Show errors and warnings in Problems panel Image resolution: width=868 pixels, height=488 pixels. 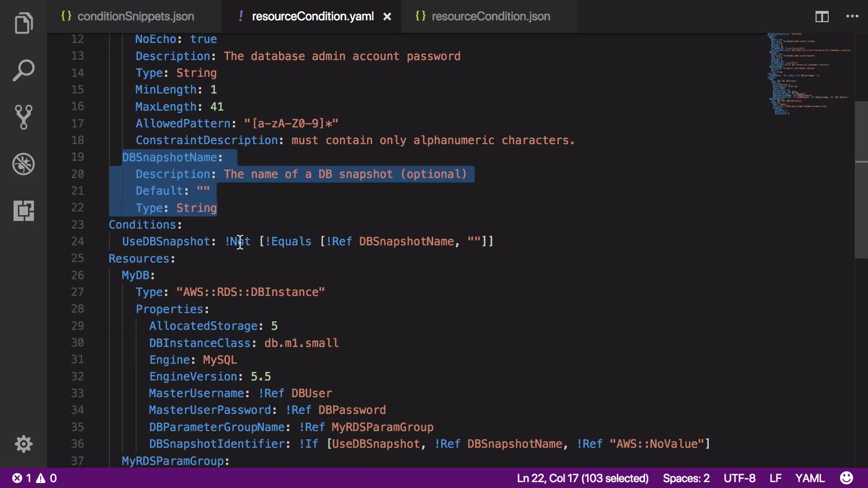[x=34, y=478]
